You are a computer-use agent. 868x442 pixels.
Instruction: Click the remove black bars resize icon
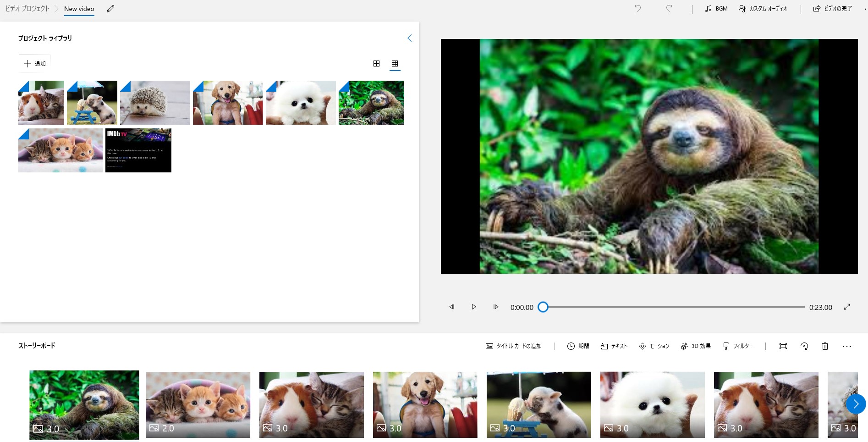coord(783,346)
